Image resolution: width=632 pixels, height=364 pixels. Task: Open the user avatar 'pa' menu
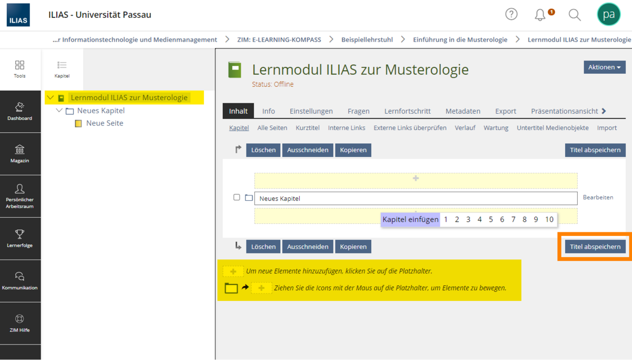609,14
